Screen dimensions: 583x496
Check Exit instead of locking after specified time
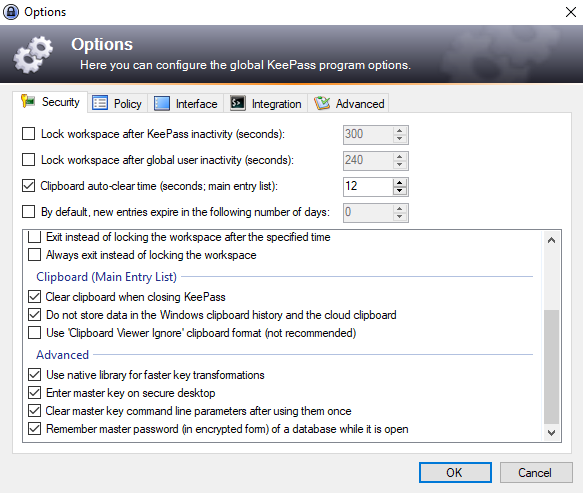[35, 237]
